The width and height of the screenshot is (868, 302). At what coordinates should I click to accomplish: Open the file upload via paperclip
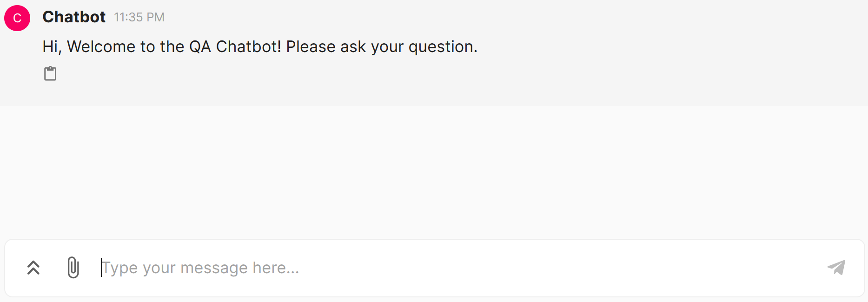point(73,268)
